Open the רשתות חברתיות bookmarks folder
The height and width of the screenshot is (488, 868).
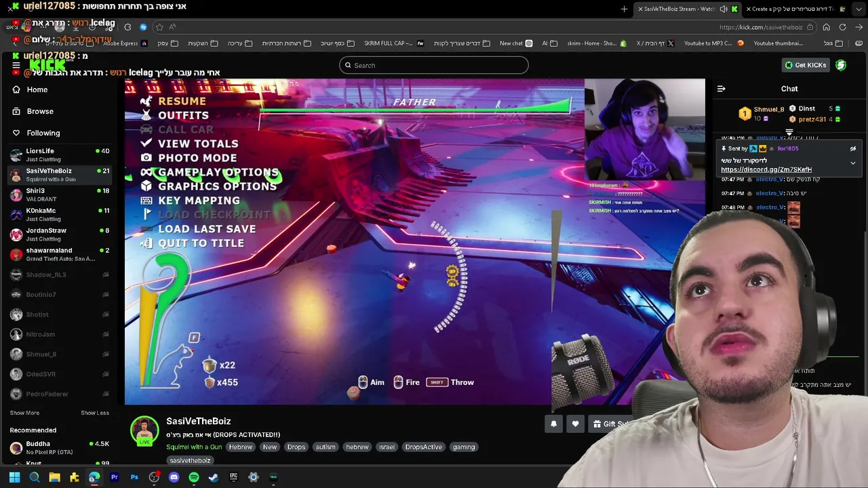pyautogui.click(x=286, y=43)
